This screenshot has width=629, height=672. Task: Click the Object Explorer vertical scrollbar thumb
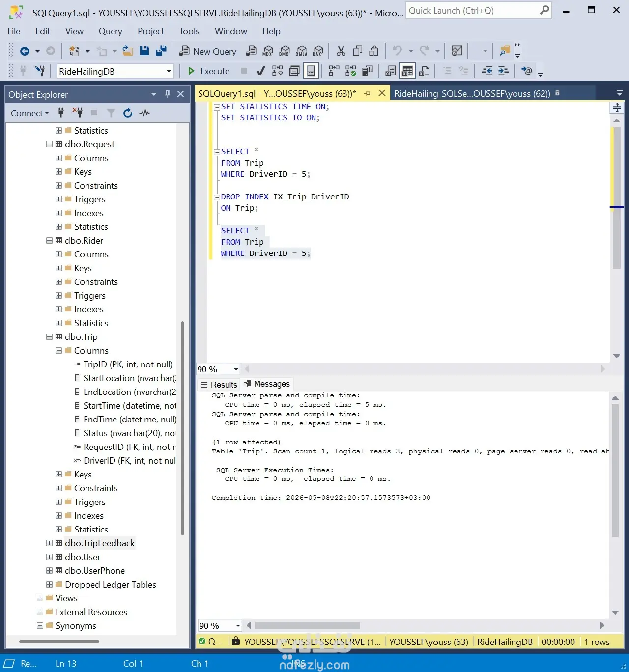(x=182, y=428)
